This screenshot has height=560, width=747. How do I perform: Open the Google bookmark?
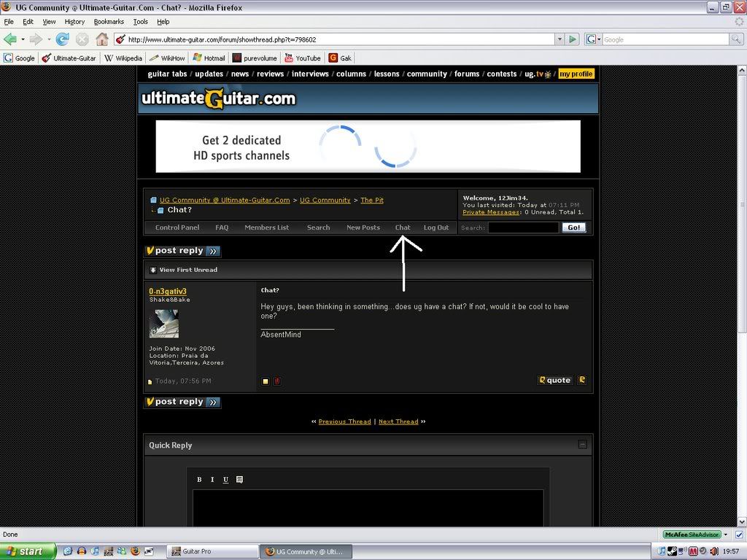click(20, 58)
